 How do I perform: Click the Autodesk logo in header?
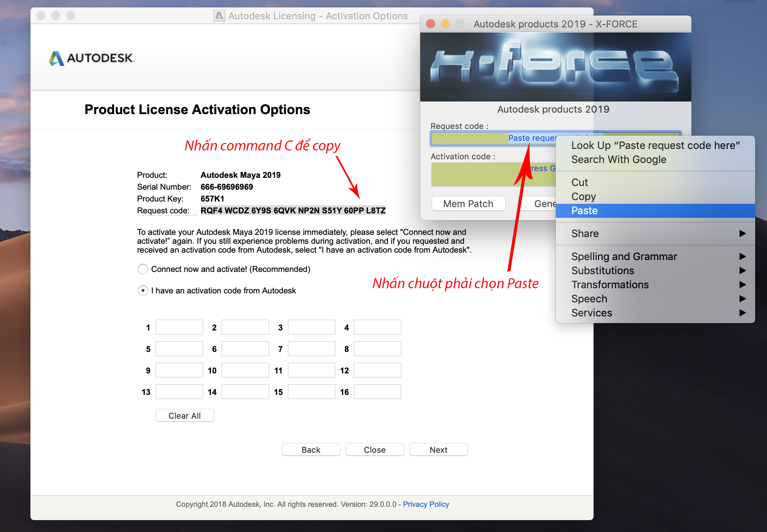coord(92,58)
